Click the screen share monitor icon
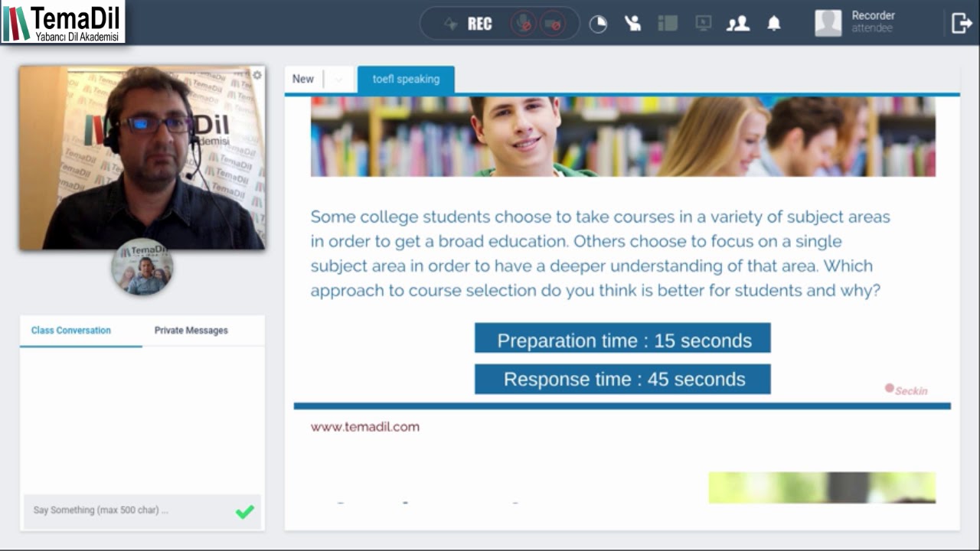Image resolution: width=980 pixels, height=551 pixels. 704,24
